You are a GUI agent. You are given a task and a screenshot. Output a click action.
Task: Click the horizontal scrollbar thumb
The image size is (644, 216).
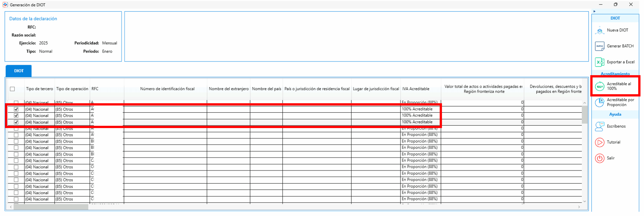coord(50,207)
